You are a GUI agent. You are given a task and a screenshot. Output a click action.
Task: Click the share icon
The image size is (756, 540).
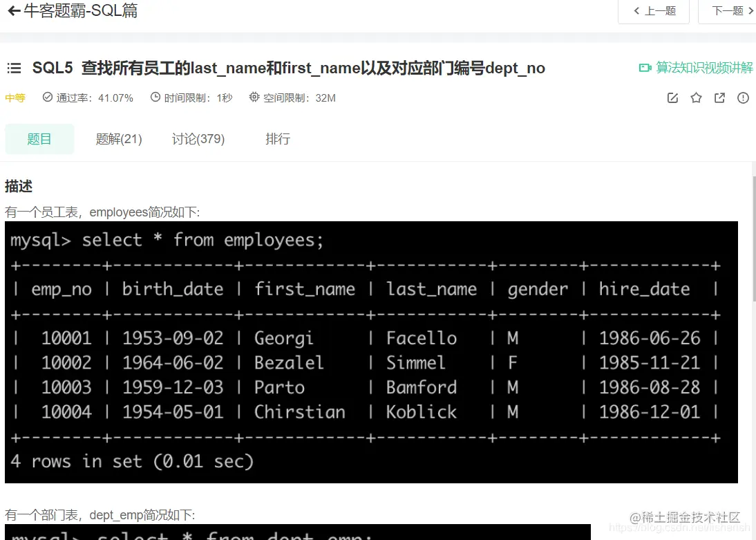click(x=719, y=98)
